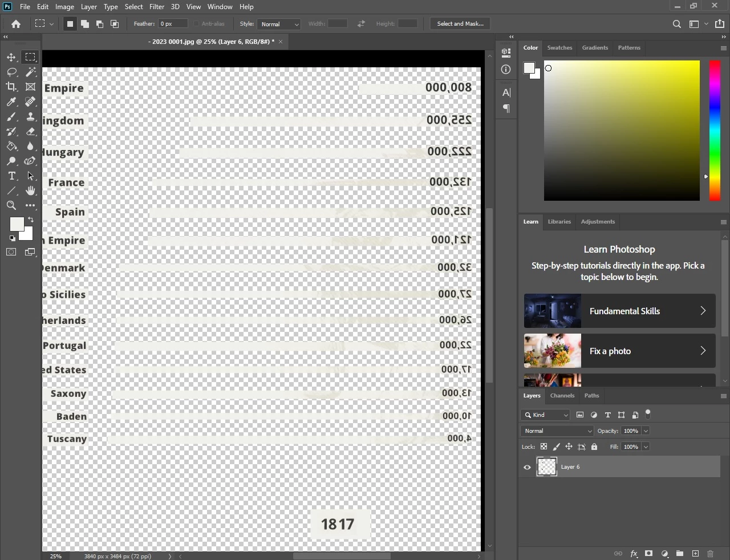Select the Magic Wand tool
The image size is (730, 560).
pyautogui.click(x=30, y=72)
